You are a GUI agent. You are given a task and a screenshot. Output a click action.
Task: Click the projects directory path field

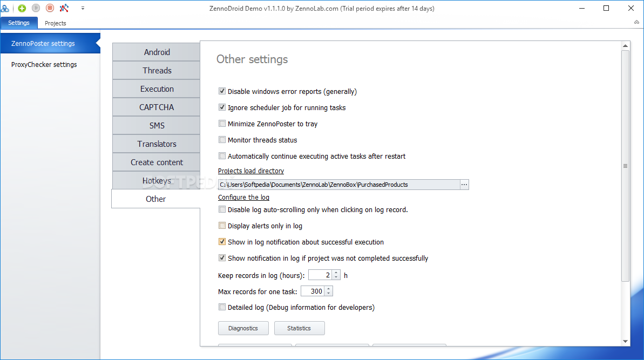pyautogui.click(x=339, y=185)
